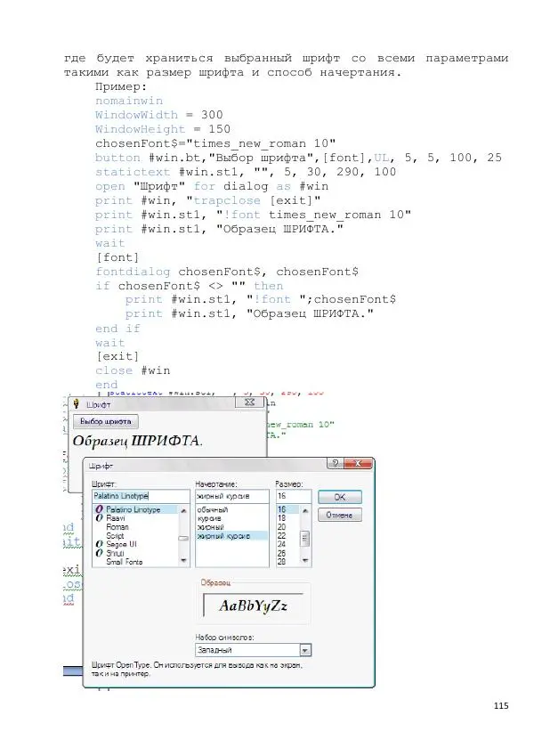Click OpenType icon next to Raavi font

[99, 518]
